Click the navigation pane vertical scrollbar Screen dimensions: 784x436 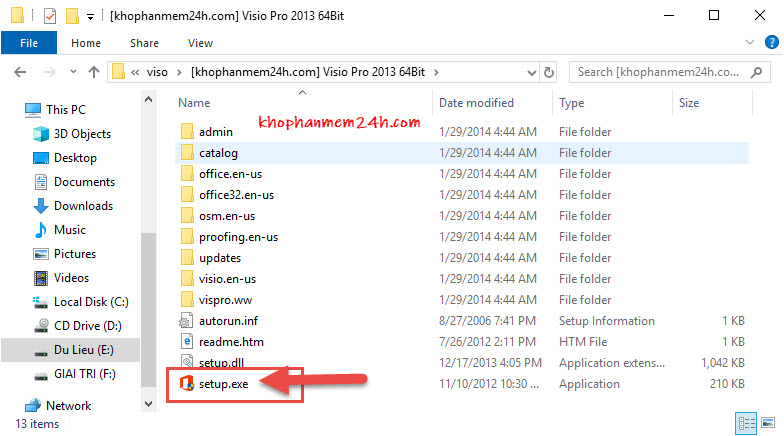click(x=149, y=300)
